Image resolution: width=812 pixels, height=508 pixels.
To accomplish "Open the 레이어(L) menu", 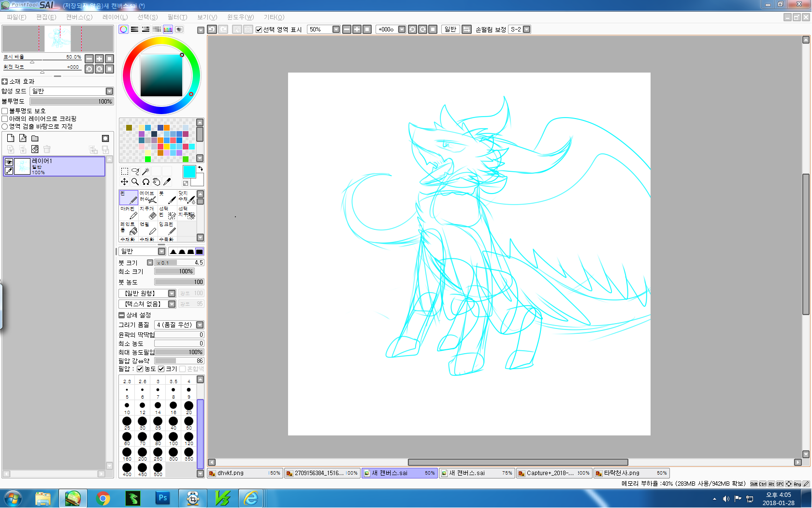I will [115, 17].
